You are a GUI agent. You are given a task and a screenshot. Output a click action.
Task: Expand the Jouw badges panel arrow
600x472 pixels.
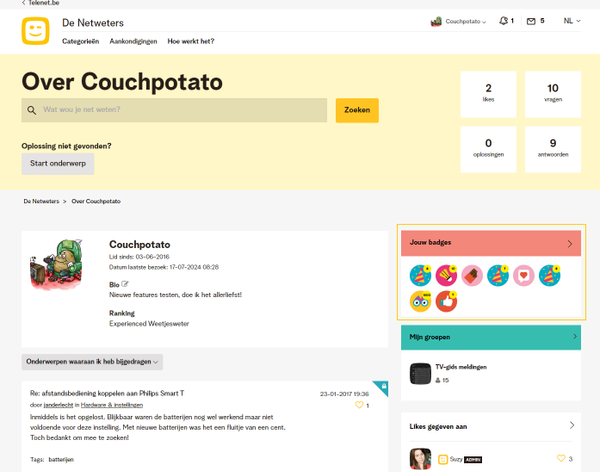570,244
